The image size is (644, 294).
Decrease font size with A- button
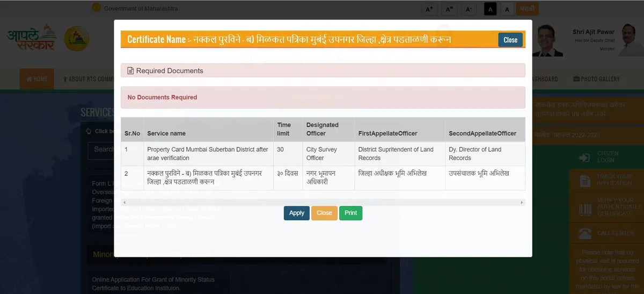(x=469, y=9)
